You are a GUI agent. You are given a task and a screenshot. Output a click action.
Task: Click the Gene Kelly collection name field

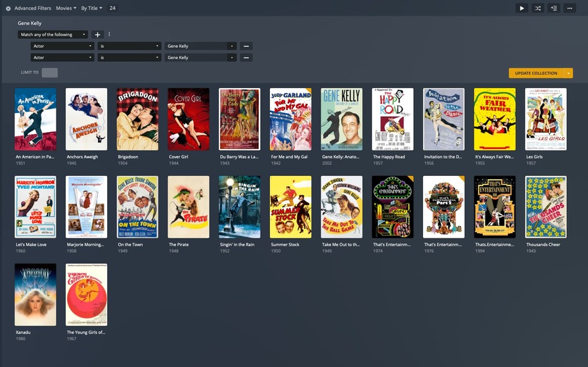(x=30, y=23)
